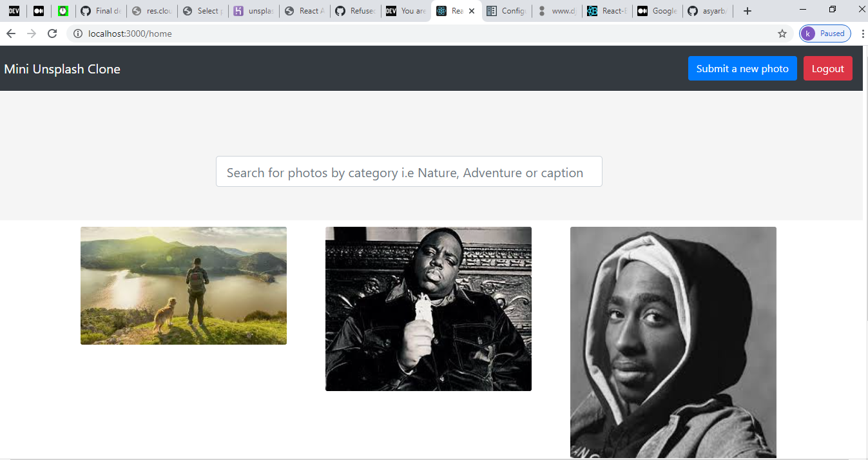Click the Submit a new photo button

[742, 68]
